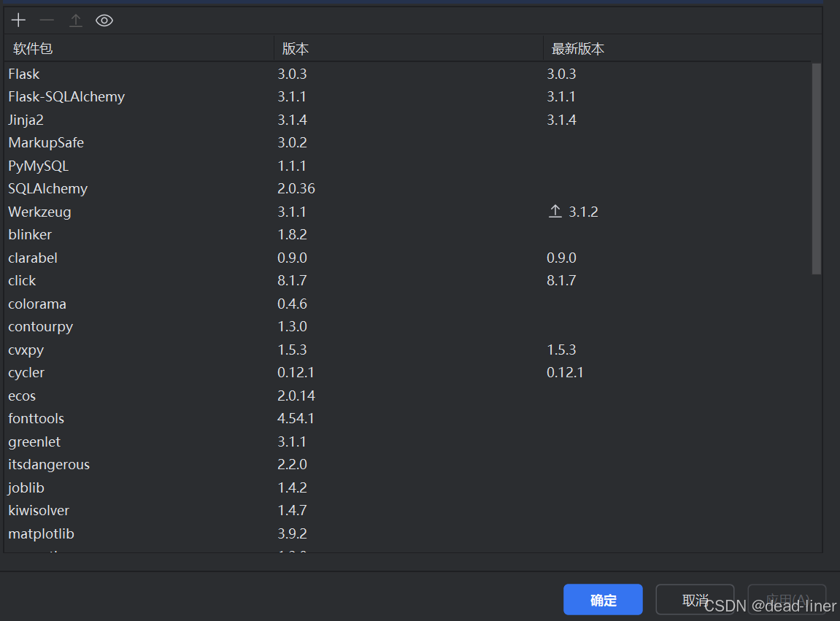Select the ecos package row

click(408, 396)
